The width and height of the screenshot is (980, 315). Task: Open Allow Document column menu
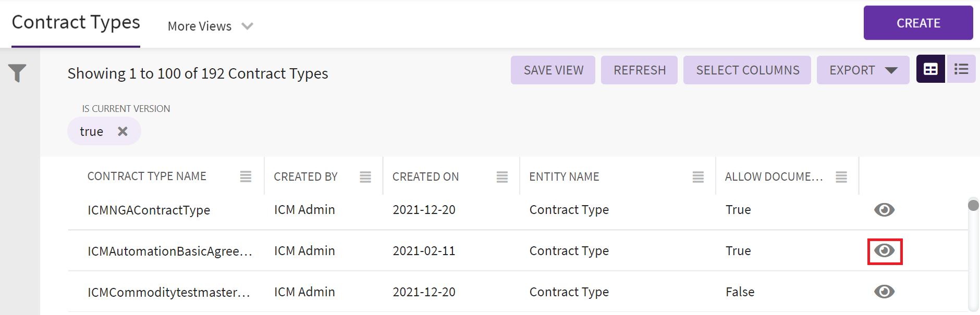[841, 177]
